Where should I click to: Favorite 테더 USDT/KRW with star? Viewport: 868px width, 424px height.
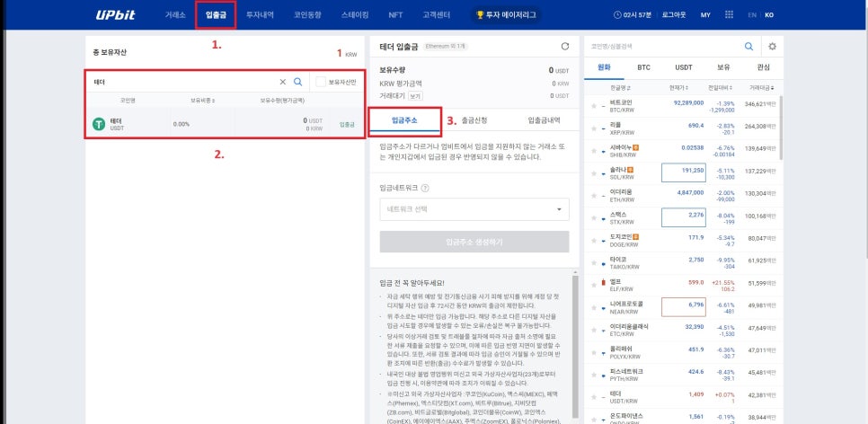(593, 397)
